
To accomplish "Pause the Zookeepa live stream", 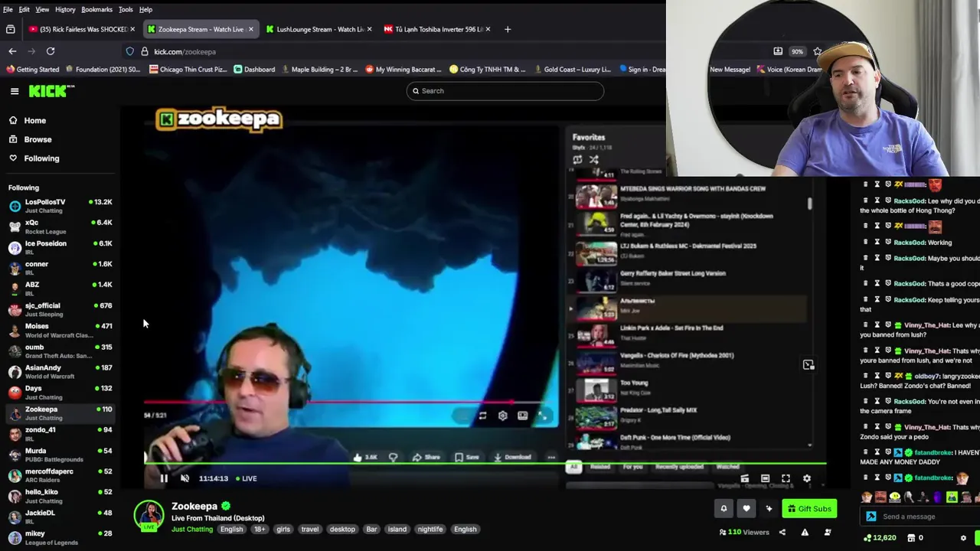I will pyautogui.click(x=164, y=478).
